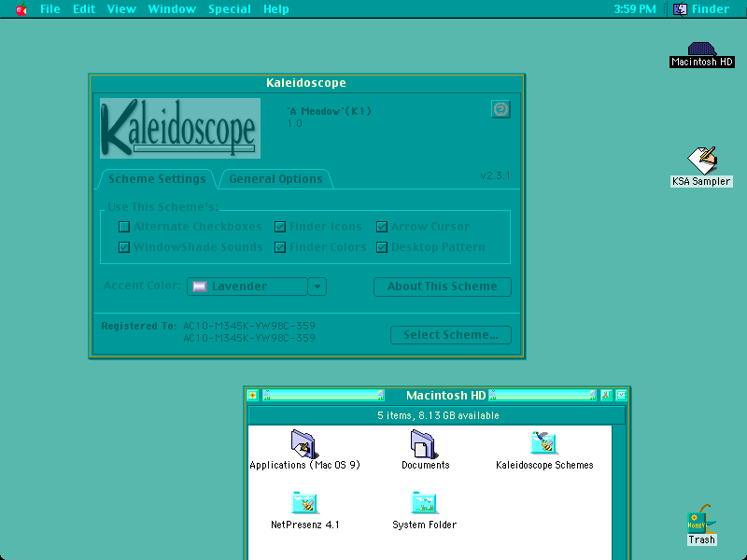The image size is (747, 560).
Task: Select the Applications (Mac OS 9) folder icon
Action: tap(304, 444)
